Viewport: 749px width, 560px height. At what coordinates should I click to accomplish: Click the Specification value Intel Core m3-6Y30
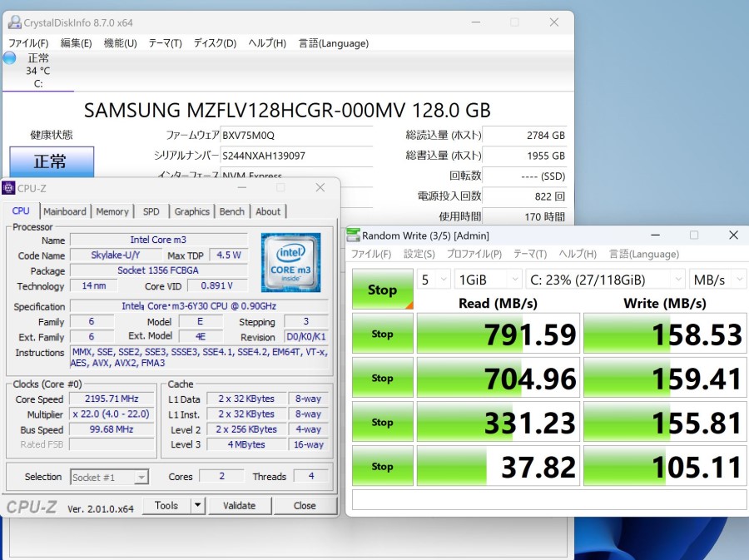click(199, 306)
